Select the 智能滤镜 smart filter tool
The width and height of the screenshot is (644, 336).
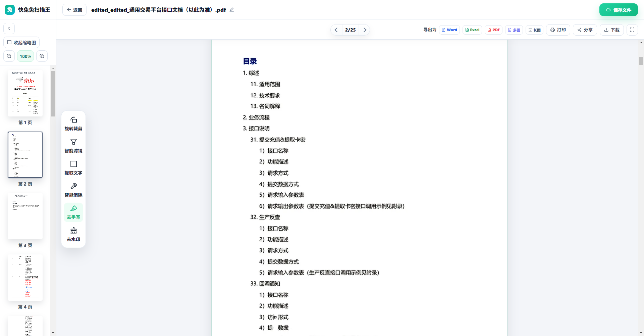tap(73, 146)
